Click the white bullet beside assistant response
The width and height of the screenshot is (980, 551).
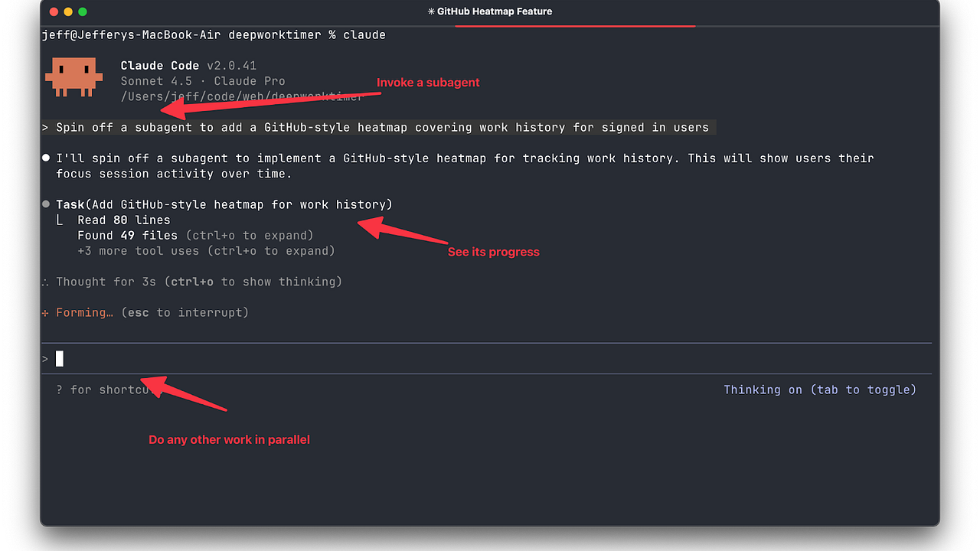[x=46, y=158]
